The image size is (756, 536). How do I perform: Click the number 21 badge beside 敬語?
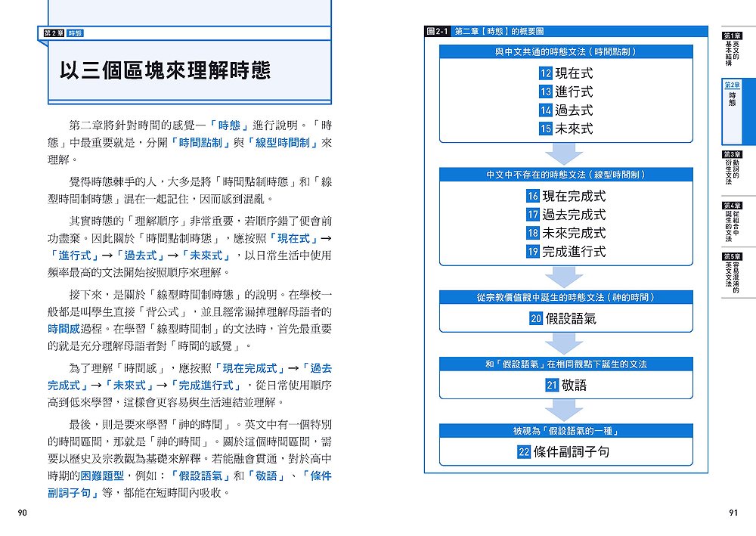click(552, 386)
